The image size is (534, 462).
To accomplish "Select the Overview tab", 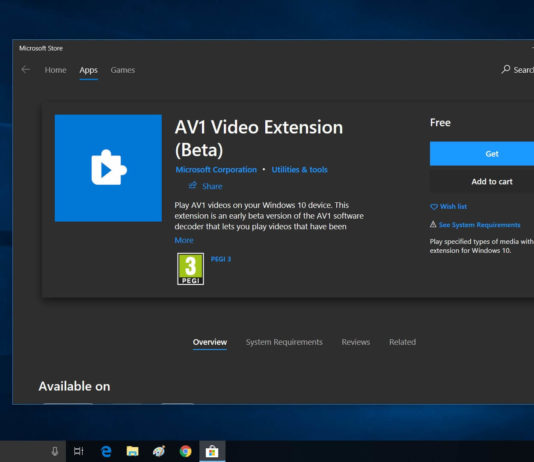I will [x=210, y=342].
